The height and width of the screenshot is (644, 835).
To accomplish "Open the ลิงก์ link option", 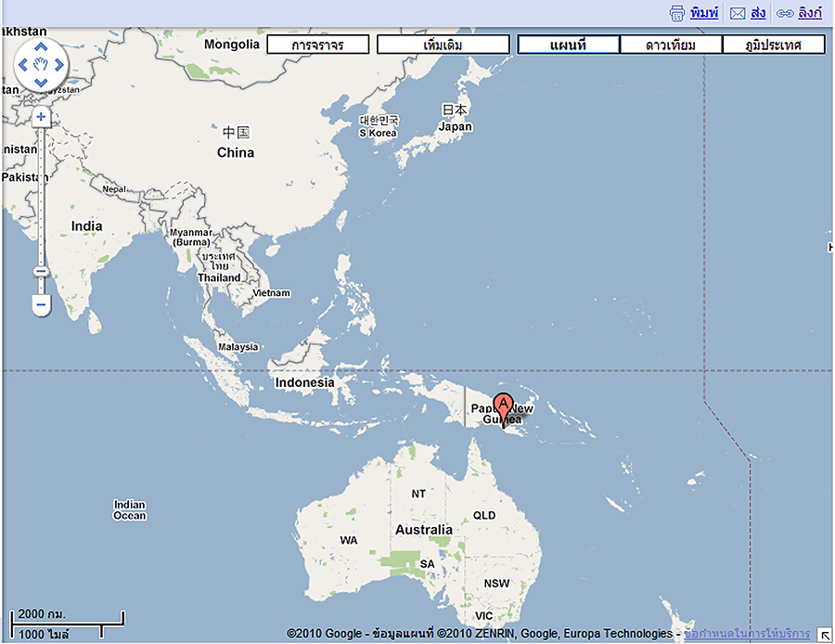I will click(810, 13).
